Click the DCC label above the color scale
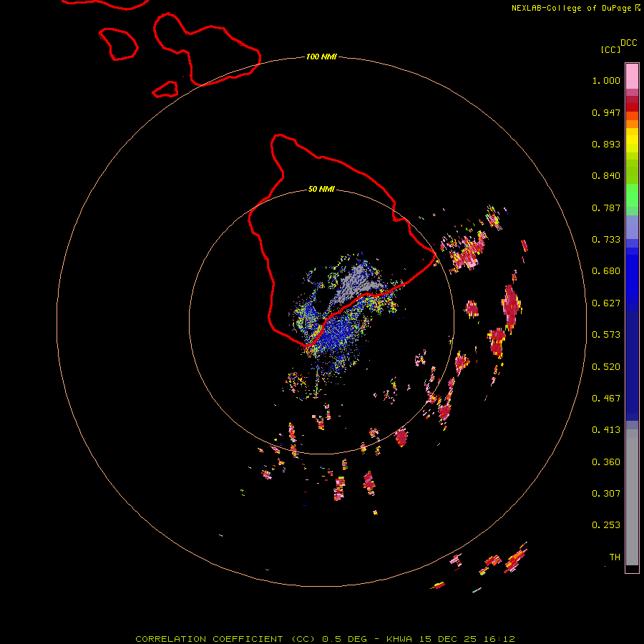 click(x=628, y=43)
